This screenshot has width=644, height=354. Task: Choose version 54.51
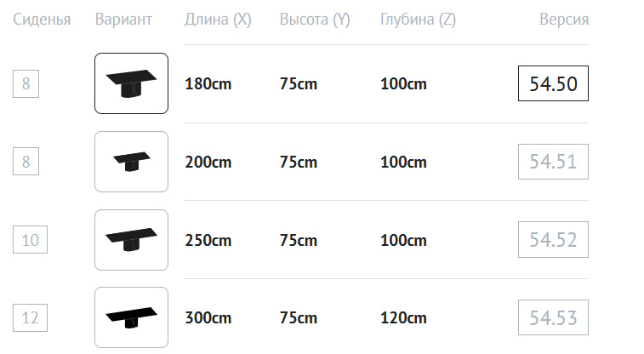pyautogui.click(x=553, y=162)
